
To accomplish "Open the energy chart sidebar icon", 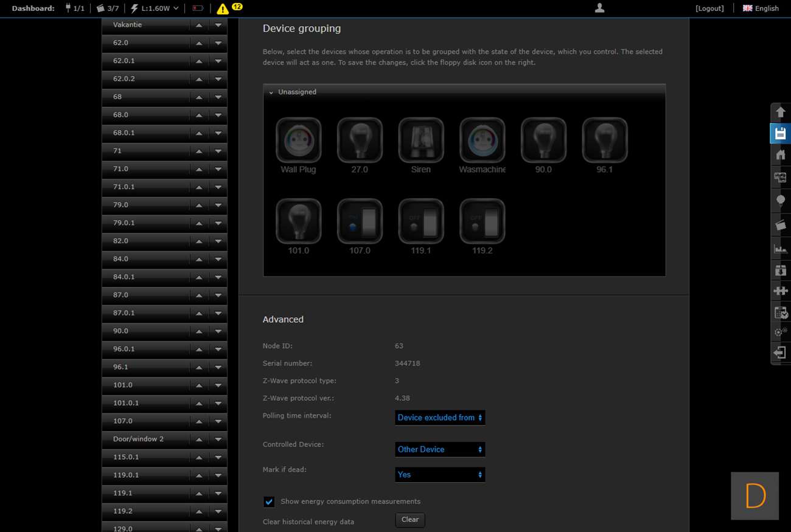I will pos(780,248).
